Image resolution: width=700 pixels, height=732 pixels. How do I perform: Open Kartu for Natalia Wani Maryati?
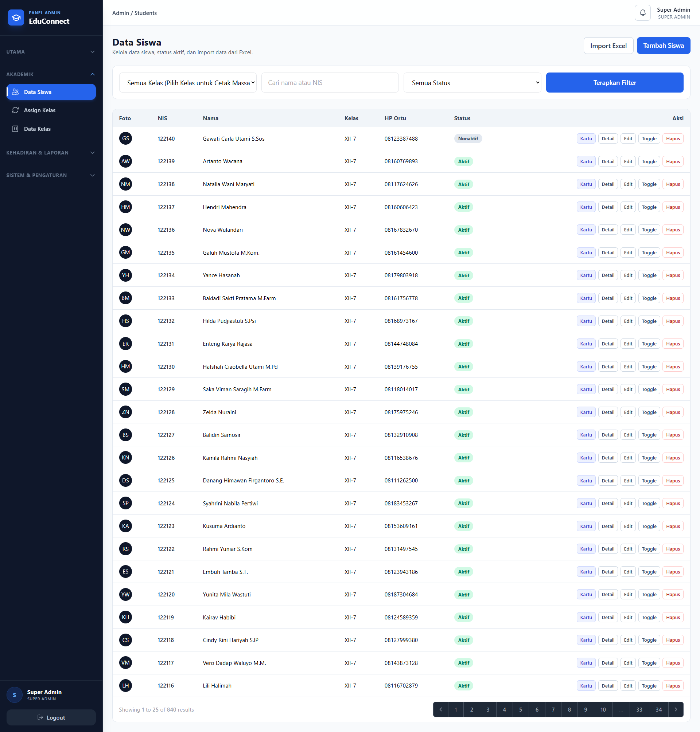tap(586, 184)
